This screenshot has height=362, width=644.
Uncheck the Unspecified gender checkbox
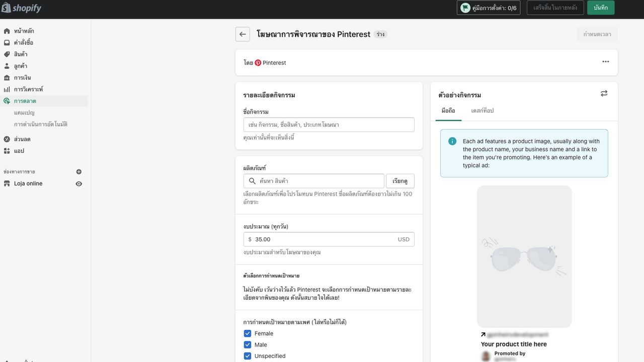248,356
